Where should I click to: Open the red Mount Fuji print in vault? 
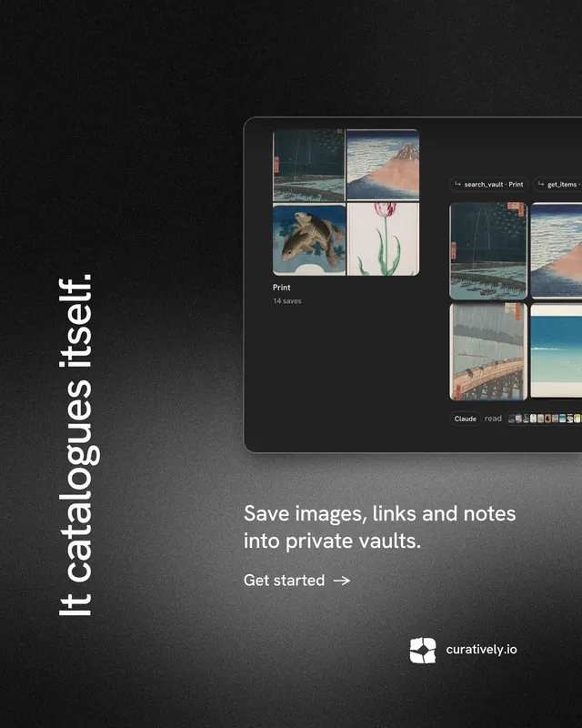[383, 166]
